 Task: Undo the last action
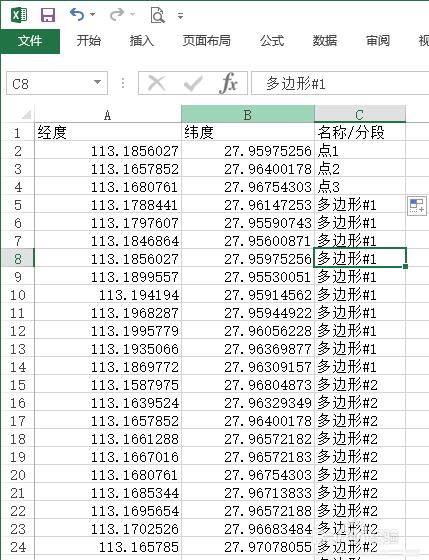click(77, 15)
